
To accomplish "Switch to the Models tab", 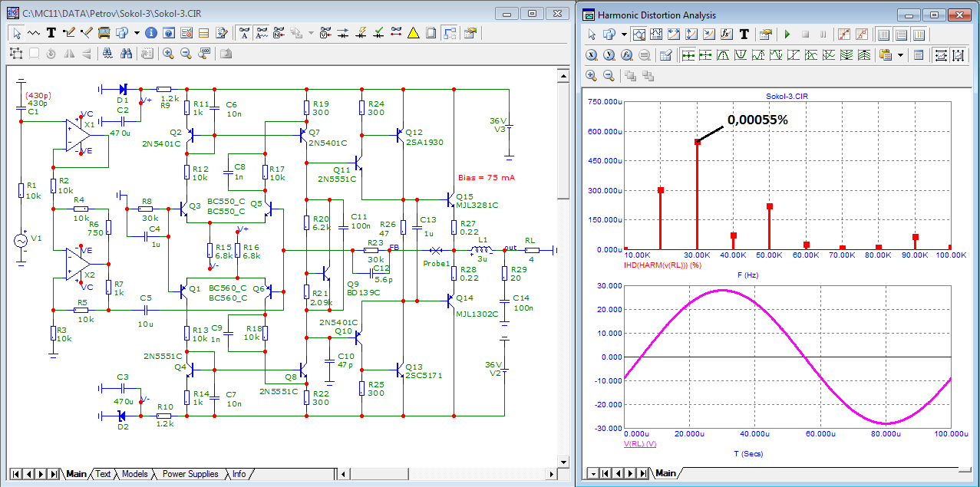I will tap(135, 474).
